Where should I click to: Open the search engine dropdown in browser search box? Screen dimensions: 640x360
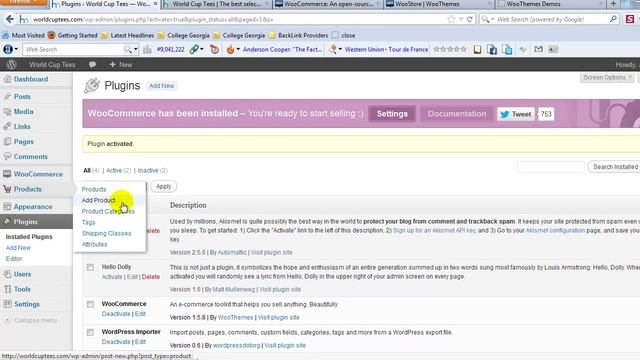click(x=487, y=19)
